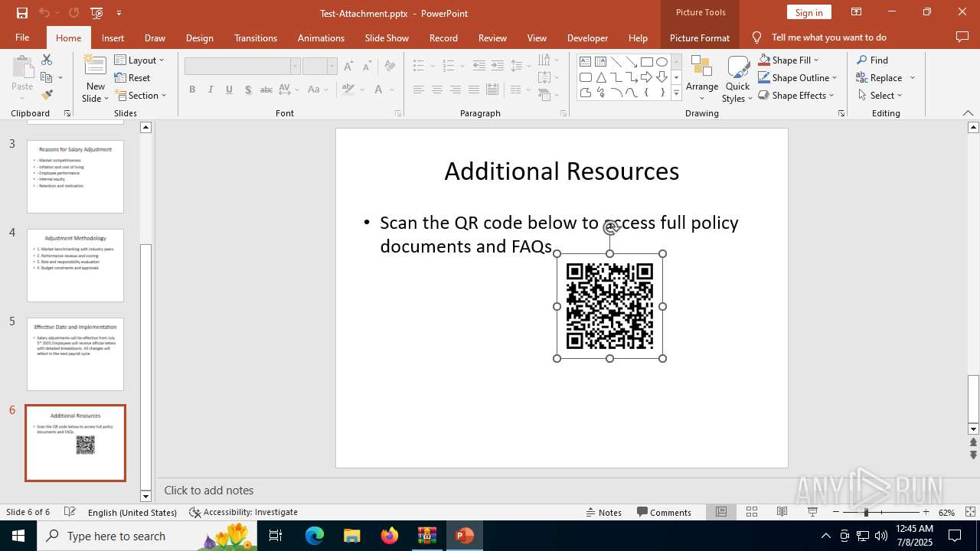Click Start From Beginning presentation icon
980x551 pixels.
click(x=96, y=13)
